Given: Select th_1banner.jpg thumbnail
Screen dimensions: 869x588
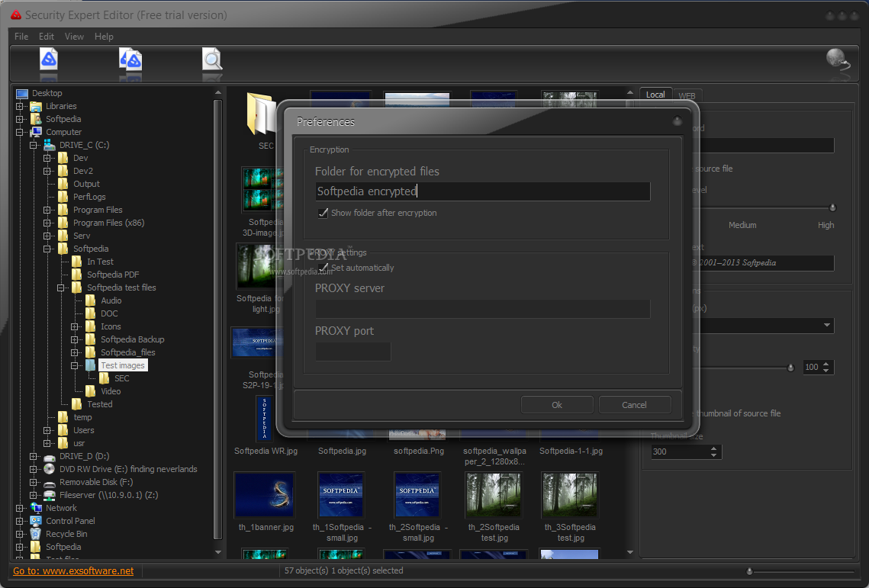Looking at the screenshot, I should (266, 494).
